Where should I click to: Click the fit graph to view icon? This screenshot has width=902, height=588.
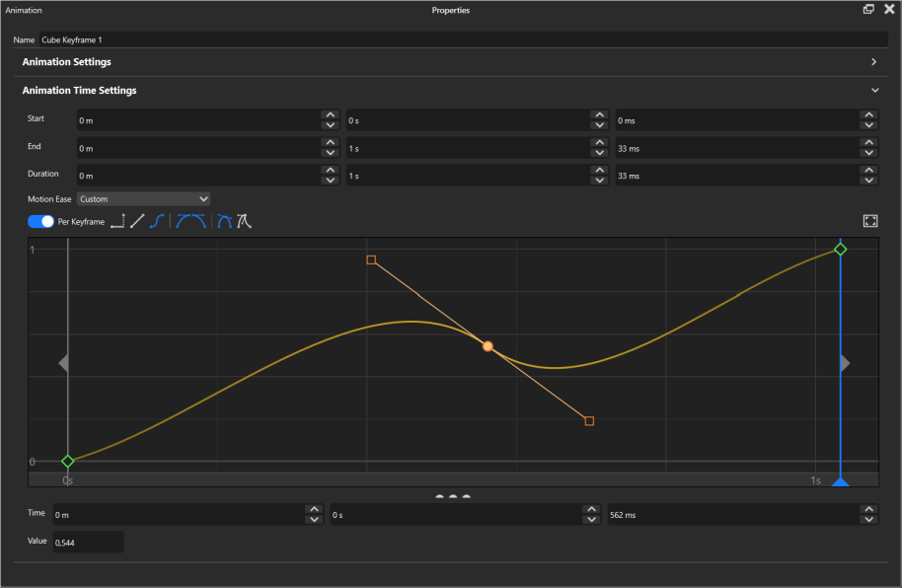[x=870, y=221]
